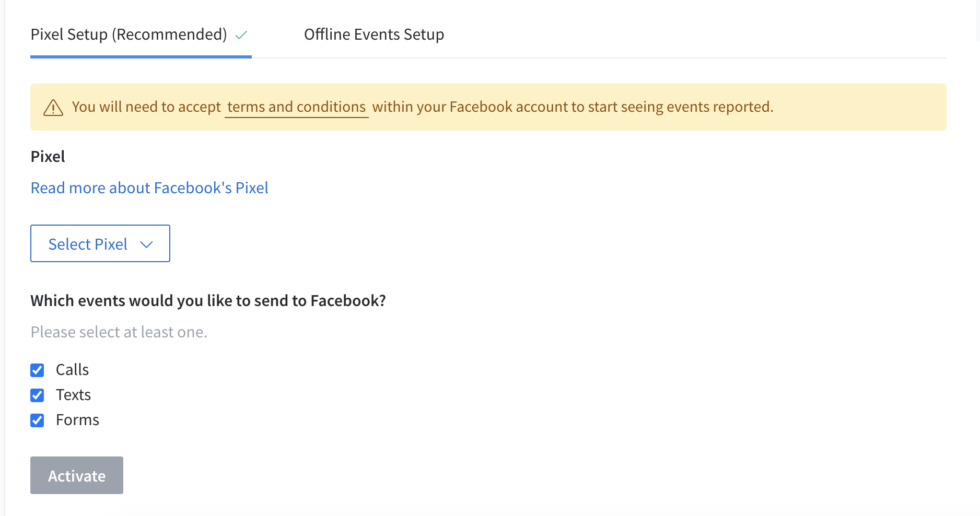980x516 pixels.
Task: Expand the Select Pixel dropdown
Action: 100,243
